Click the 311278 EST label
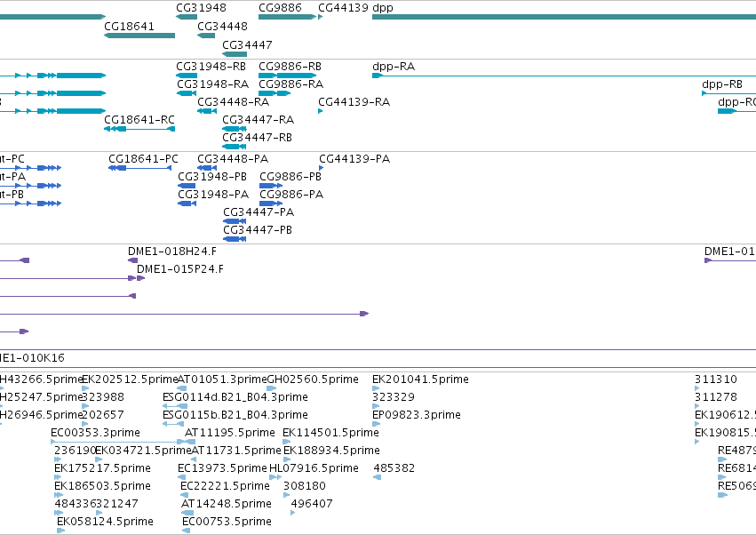Image resolution: width=756 pixels, height=535 pixels. coord(716,397)
